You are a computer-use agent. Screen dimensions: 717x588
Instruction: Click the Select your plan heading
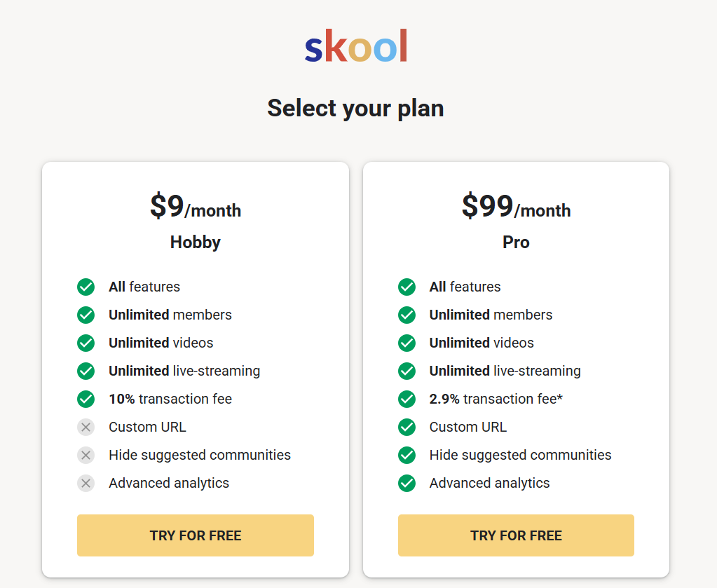(x=355, y=108)
